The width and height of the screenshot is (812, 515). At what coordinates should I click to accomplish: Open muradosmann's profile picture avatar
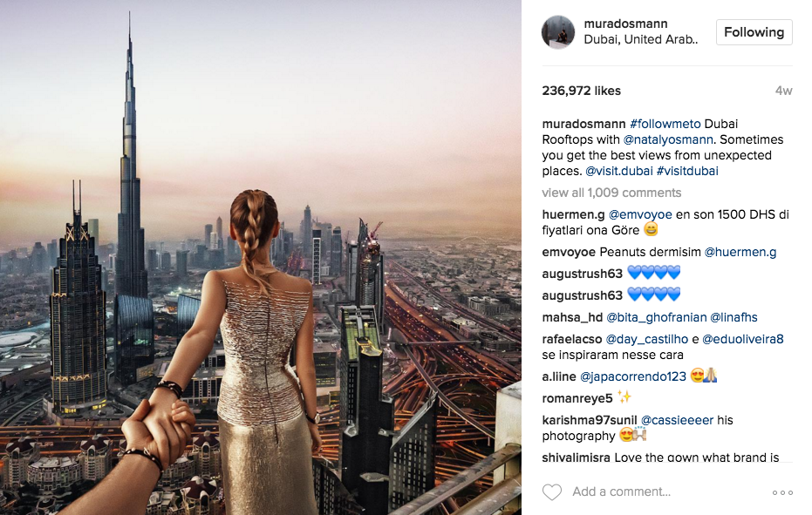pos(557,32)
